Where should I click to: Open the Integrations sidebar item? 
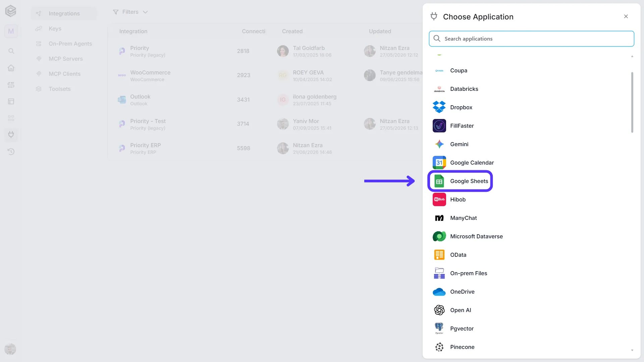pyautogui.click(x=64, y=13)
